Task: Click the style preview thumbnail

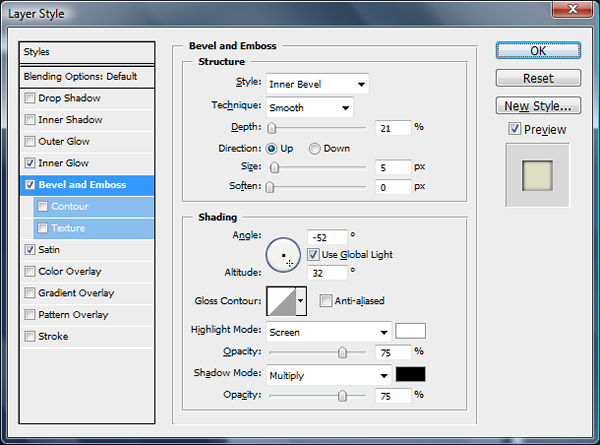Action: click(537, 173)
